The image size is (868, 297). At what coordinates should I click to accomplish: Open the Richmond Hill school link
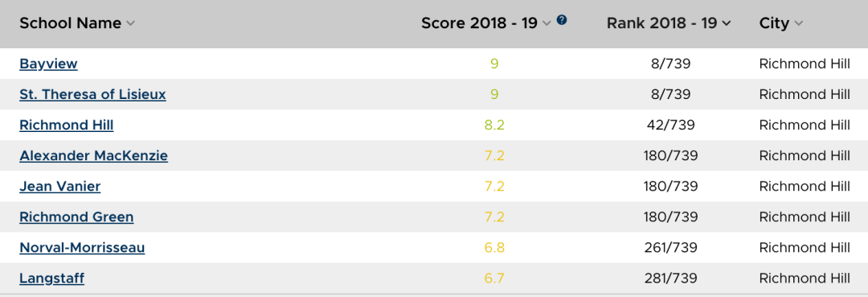pyautogui.click(x=67, y=126)
